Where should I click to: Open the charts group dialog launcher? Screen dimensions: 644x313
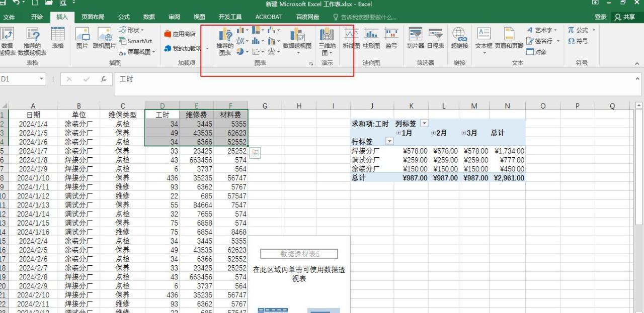311,64
